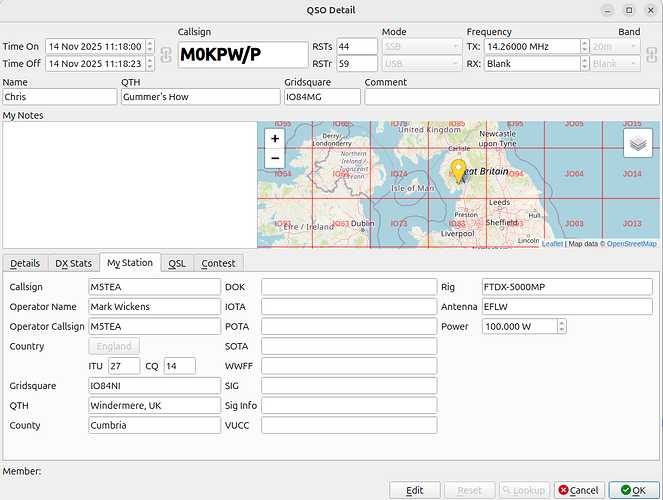Image resolution: width=663 pixels, height=500 pixels.
Task: Click the yellow location marker on map
Action: [x=459, y=170]
